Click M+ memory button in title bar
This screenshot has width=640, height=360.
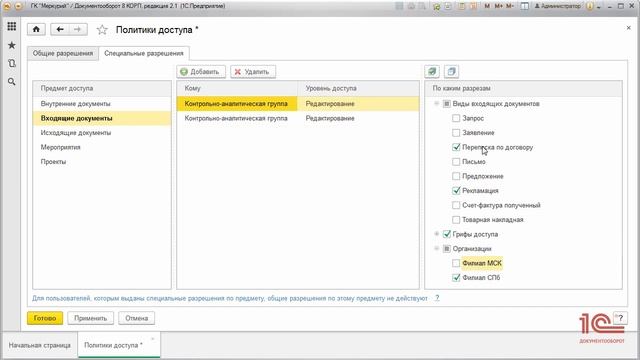point(498,6)
